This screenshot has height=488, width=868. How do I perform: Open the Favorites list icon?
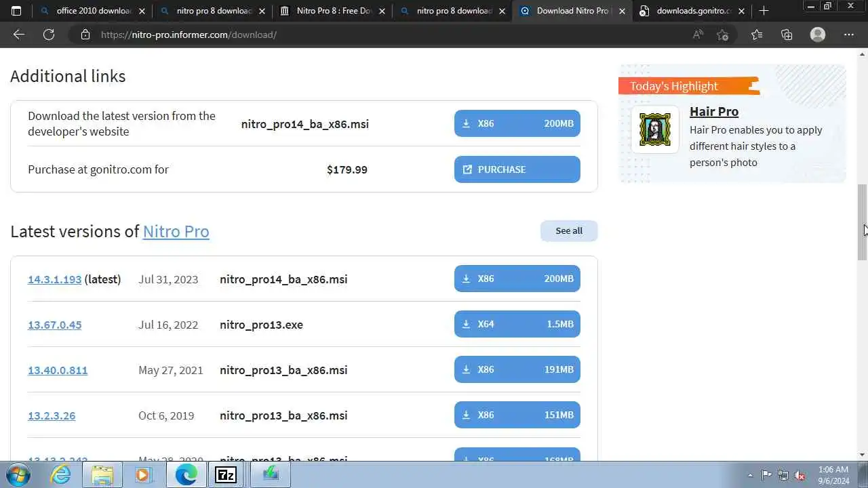(x=757, y=35)
